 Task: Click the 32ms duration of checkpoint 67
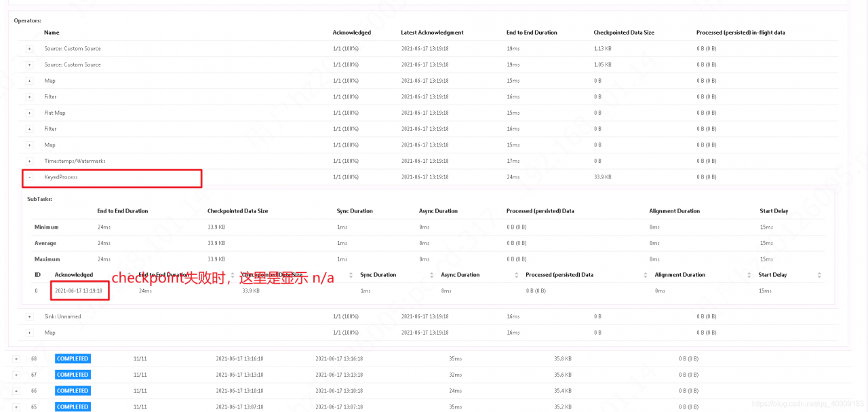(x=456, y=375)
